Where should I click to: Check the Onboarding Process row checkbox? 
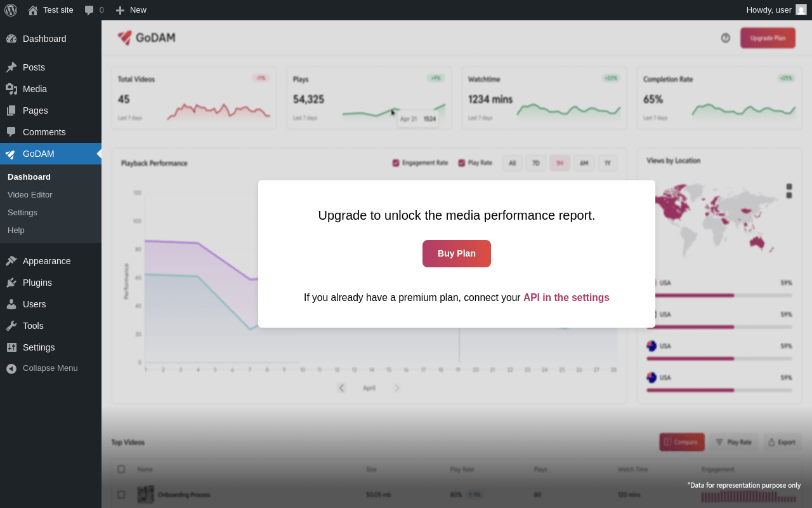pos(121,495)
